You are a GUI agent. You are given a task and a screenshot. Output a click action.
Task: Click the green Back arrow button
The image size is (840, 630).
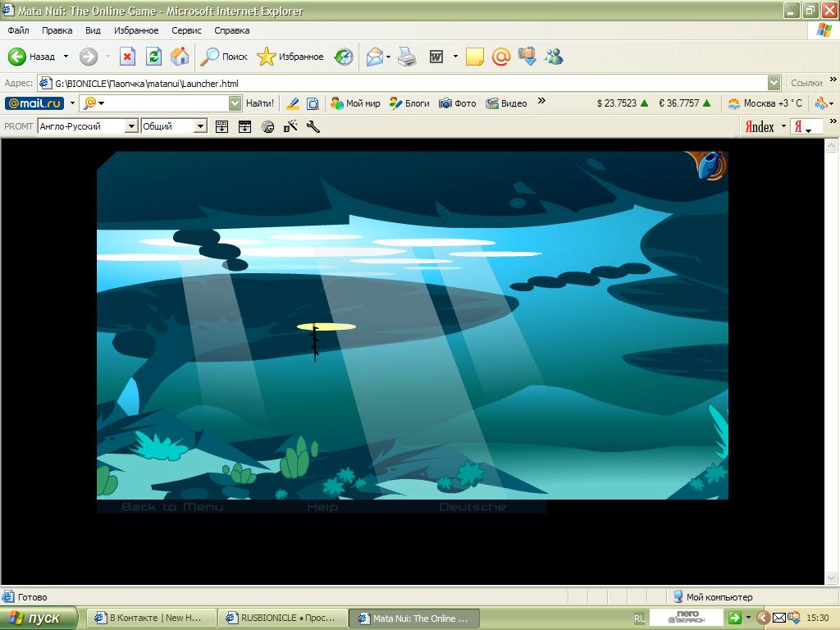tap(16, 57)
